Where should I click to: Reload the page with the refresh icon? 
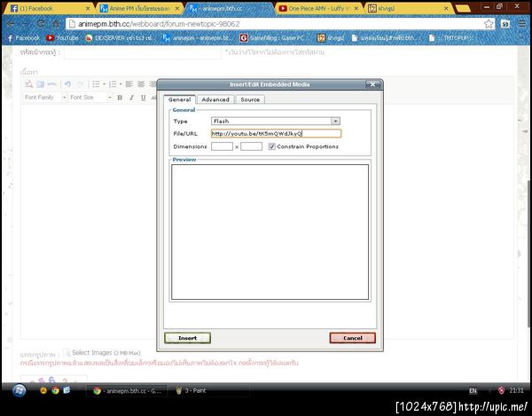click(x=41, y=24)
